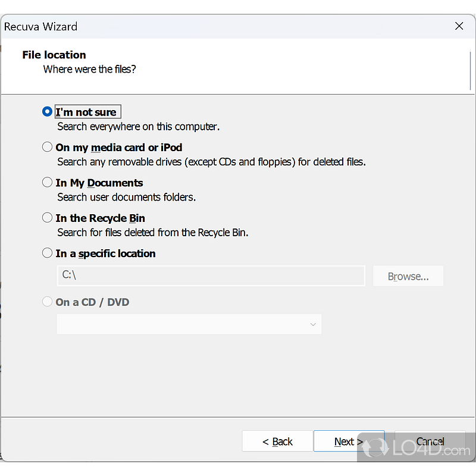Click the "Recuva Wizard" title bar text
The image size is (476, 476).
click(40, 27)
